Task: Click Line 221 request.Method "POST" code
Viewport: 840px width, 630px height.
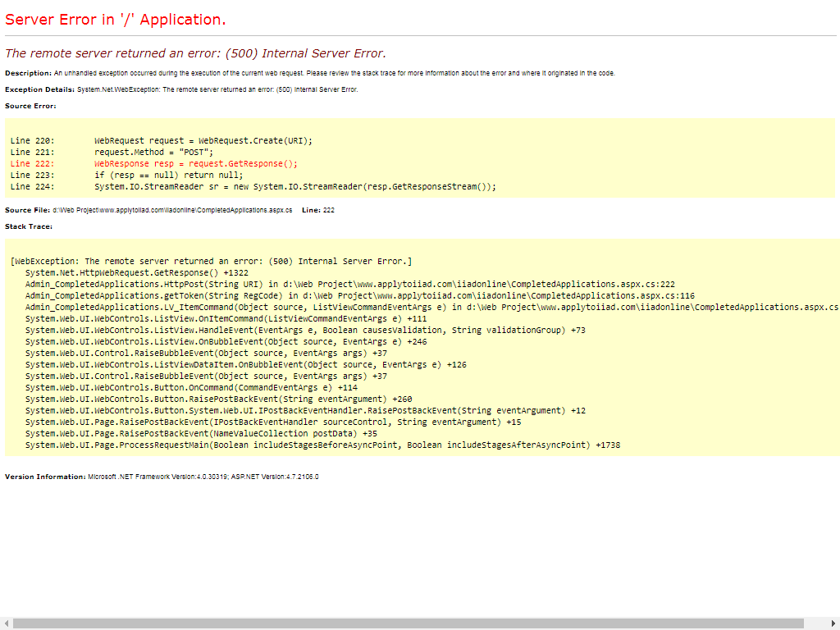Action: tap(153, 152)
